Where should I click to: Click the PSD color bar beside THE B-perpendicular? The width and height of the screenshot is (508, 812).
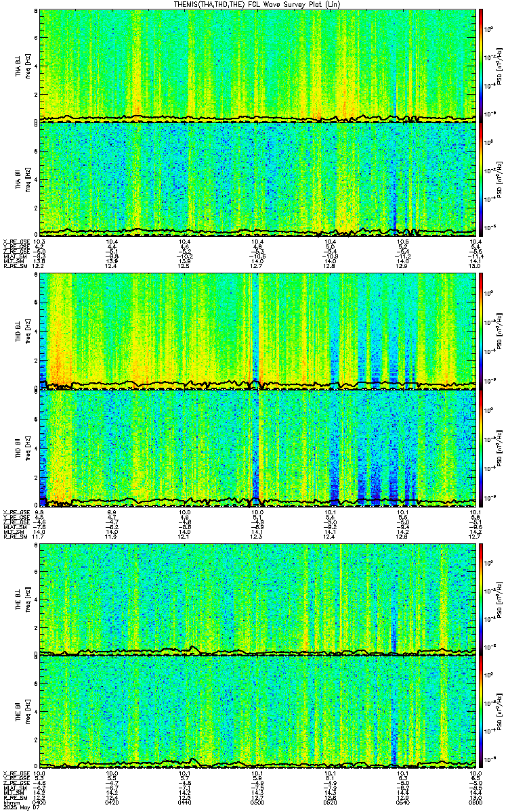tap(482, 598)
